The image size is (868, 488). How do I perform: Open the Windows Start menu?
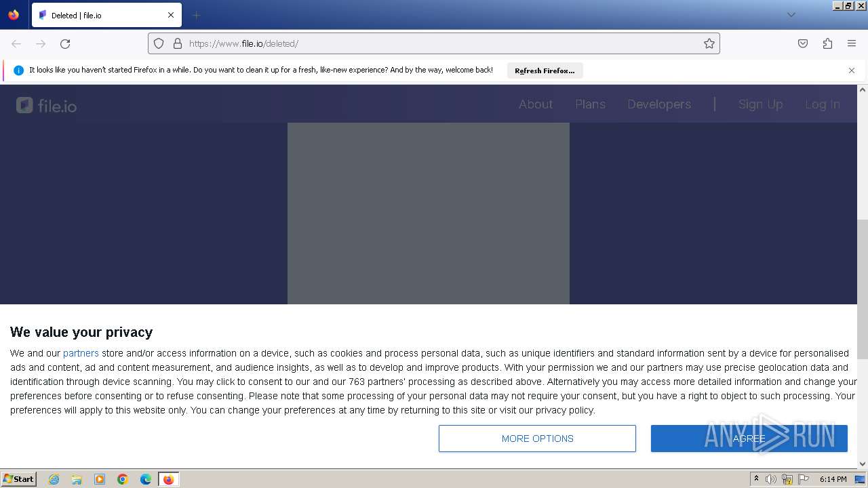[18, 479]
